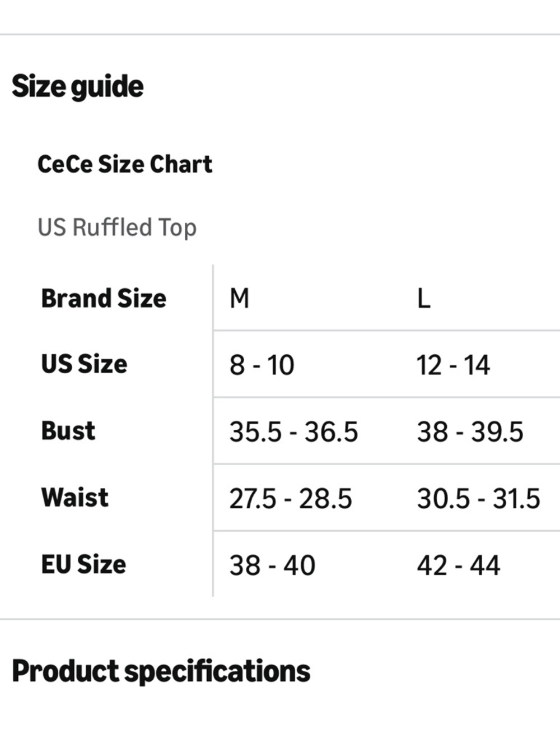Image resolution: width=560 pixels, height=747 pixels.
Task: Click the EU Size row header
Action: [83, 564]
